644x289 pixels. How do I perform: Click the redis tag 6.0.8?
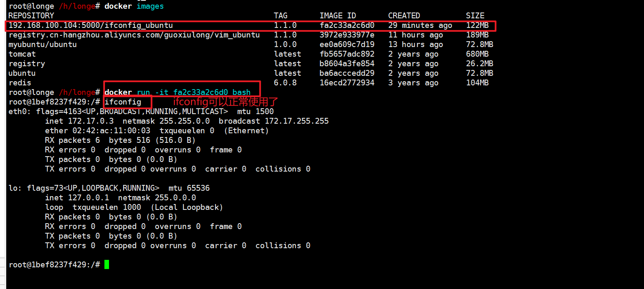click(285, 83)
